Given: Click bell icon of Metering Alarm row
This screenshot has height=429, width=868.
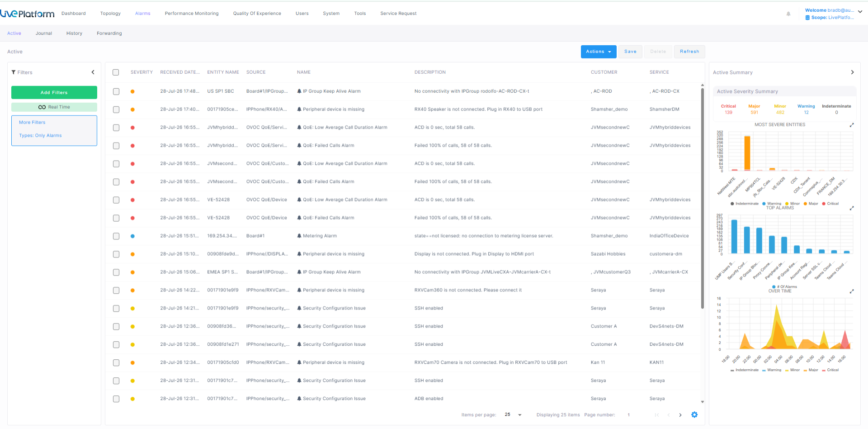Looking at the screenshot, I should tap(299, 236).
